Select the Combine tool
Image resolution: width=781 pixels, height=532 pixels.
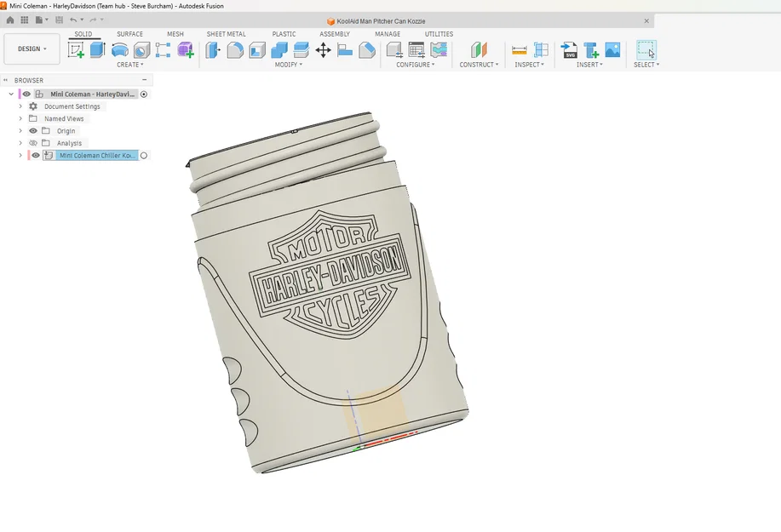[x=279, y=49]
